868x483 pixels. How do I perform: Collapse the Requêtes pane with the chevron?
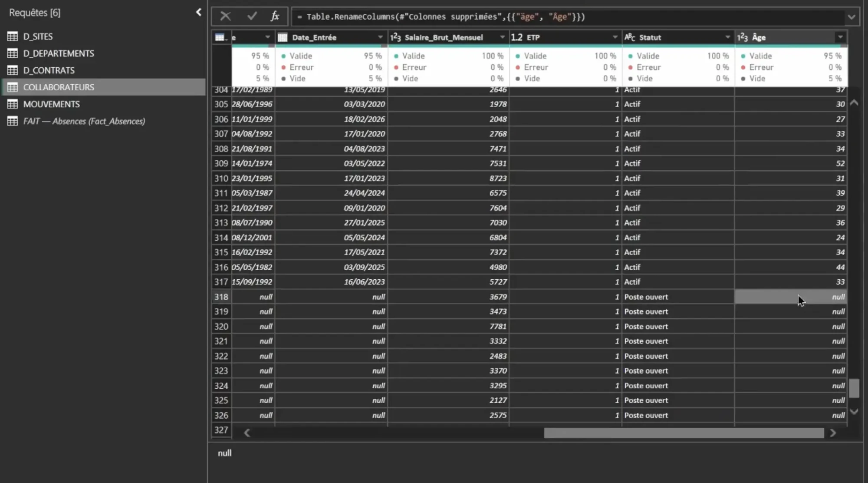pyautogui.click(x=199, y=12)
